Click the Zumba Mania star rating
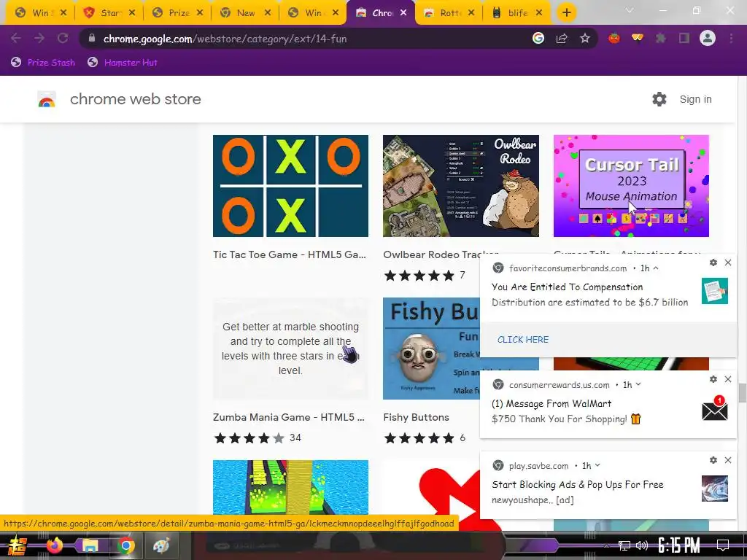The width and height of the screenshot is (747, 560). pos(249,438)
